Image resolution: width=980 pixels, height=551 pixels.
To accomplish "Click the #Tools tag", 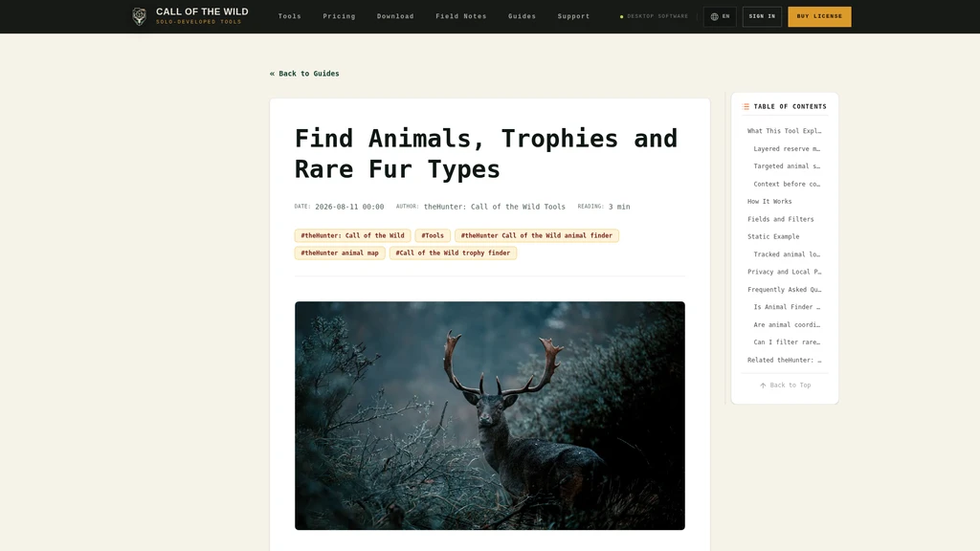I will tap(433, 235).
